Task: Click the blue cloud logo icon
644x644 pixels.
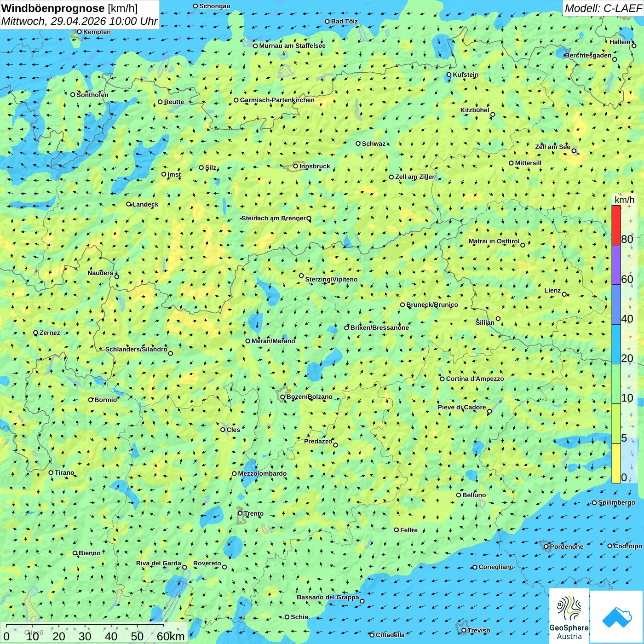Action: [617, 617]
